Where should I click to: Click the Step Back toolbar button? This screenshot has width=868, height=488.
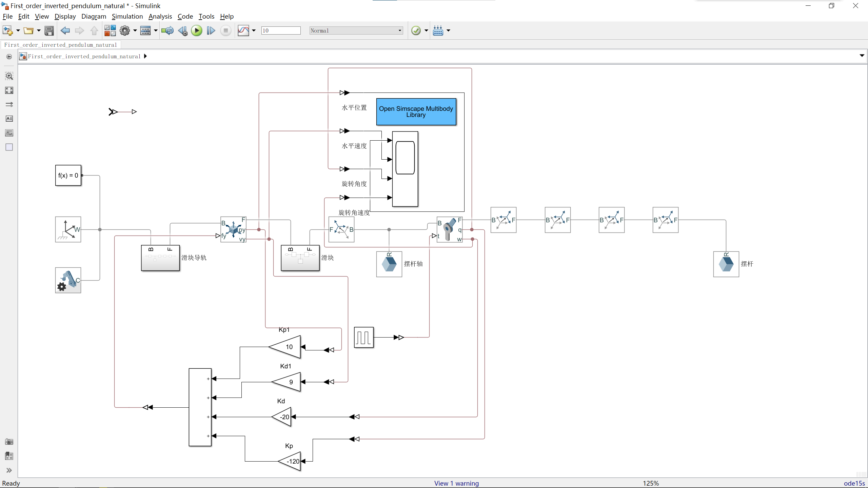pos(183,30)
